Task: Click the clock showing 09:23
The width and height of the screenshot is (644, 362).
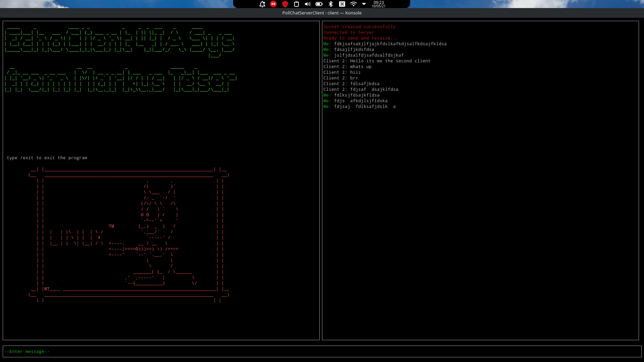Action: tap(379, 4)
